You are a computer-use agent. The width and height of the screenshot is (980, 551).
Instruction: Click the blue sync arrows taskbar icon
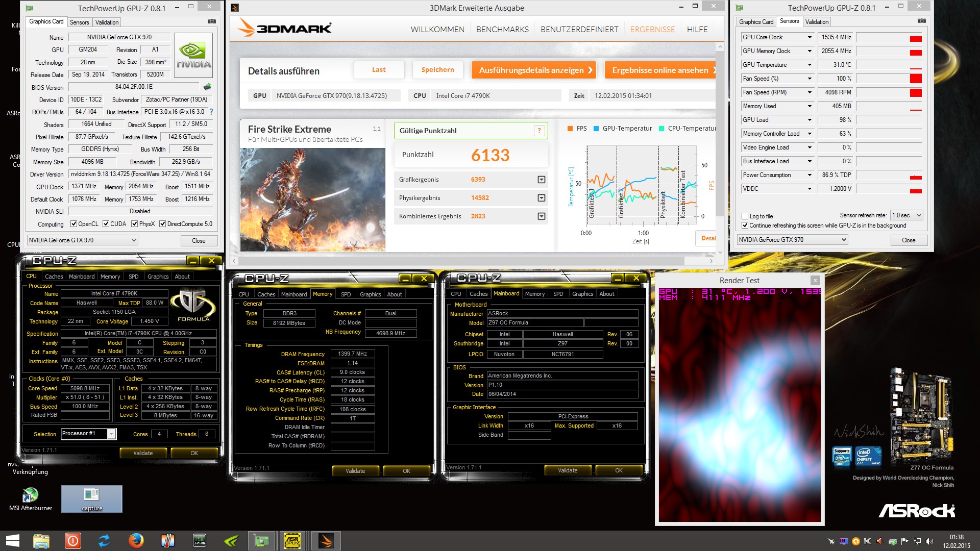[104, 541]
